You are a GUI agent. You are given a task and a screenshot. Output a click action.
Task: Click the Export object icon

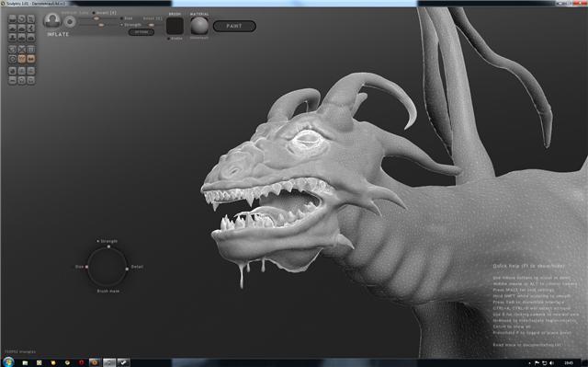[x=31, y=80]
